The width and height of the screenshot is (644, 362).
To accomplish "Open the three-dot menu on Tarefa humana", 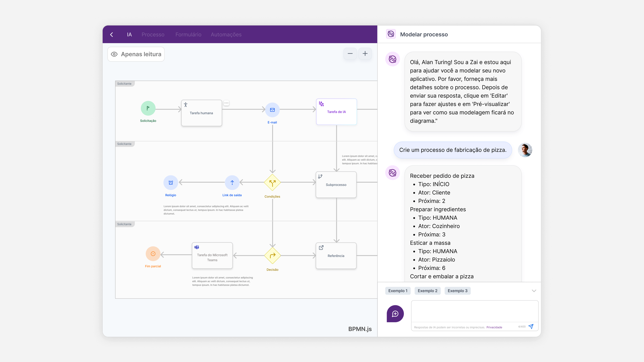I will [226, 103].
